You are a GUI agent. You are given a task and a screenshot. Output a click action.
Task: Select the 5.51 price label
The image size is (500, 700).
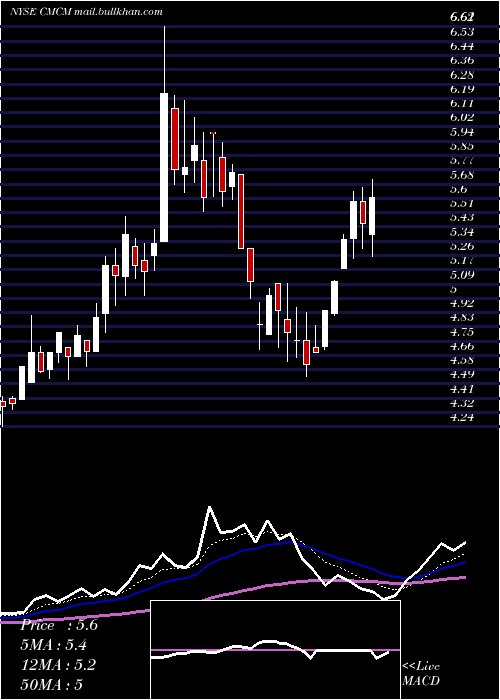(x=462, y=203)
